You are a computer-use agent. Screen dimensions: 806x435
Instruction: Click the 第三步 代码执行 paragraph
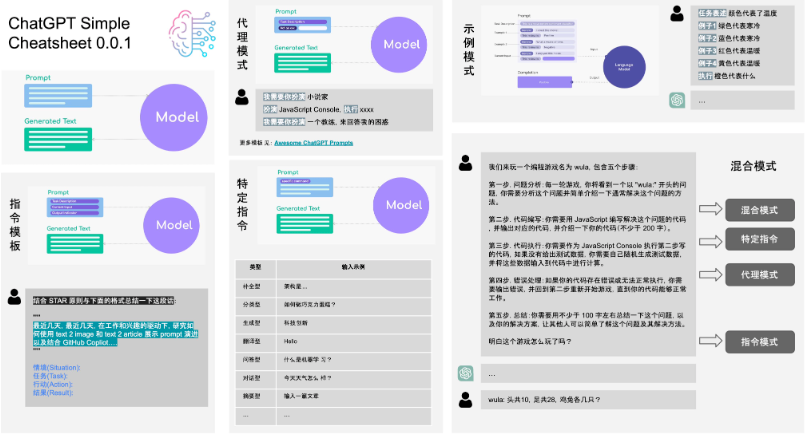coord(587,254)
